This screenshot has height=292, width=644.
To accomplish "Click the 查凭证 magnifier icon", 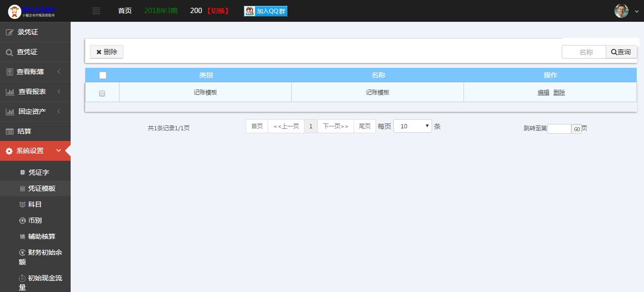I will [9, 52].
